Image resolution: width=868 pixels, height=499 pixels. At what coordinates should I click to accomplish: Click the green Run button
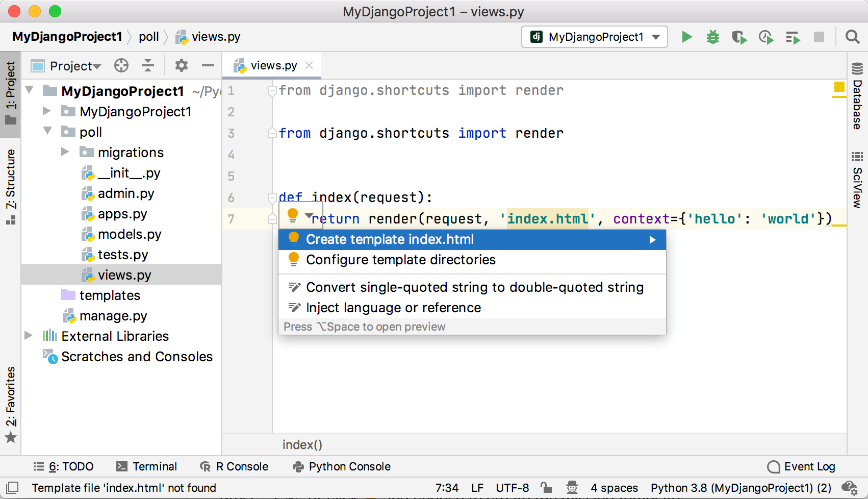(686, 37)
